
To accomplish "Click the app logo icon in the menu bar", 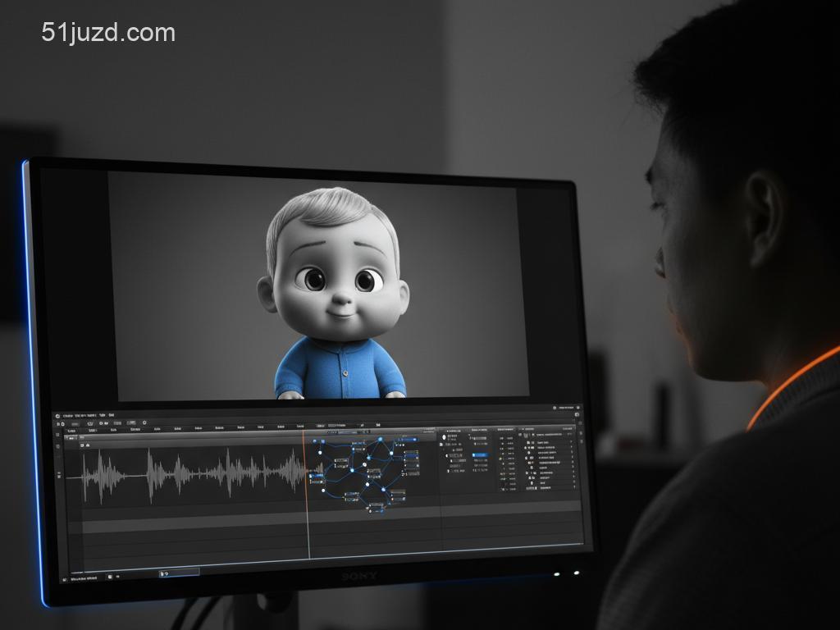I will click(57, 416).
